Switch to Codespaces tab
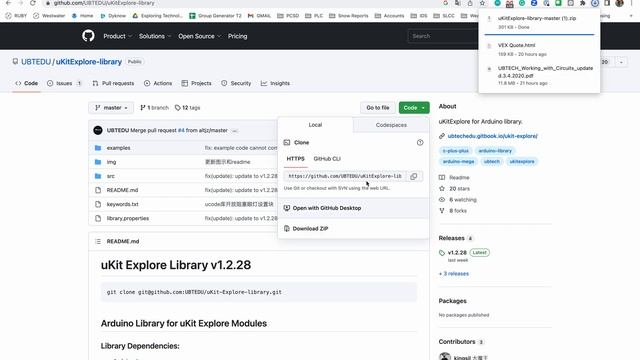 [x=391, y=125]
